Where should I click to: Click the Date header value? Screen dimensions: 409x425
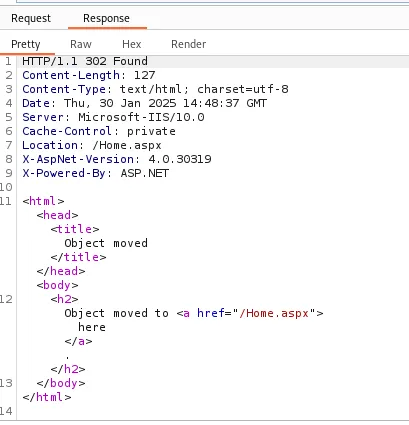[165, 103]
